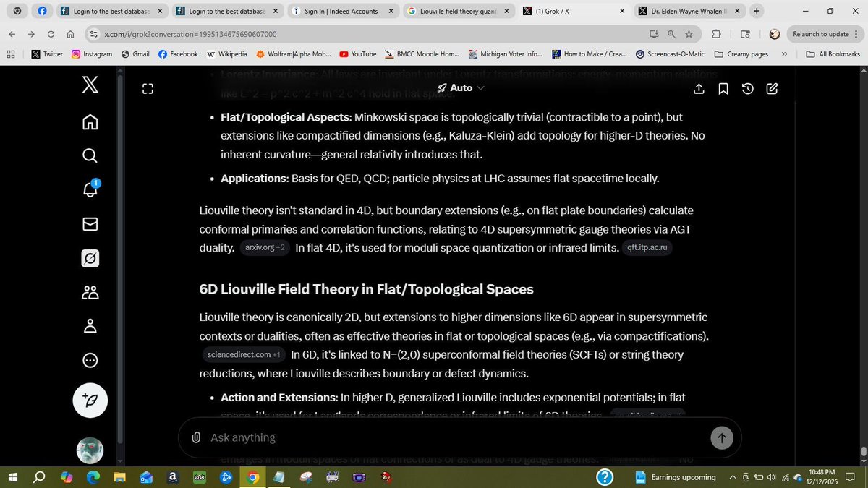Open the Auto model selector dropdown
Image resolution: width=868 pixels, height=488 pixels.
461,87
